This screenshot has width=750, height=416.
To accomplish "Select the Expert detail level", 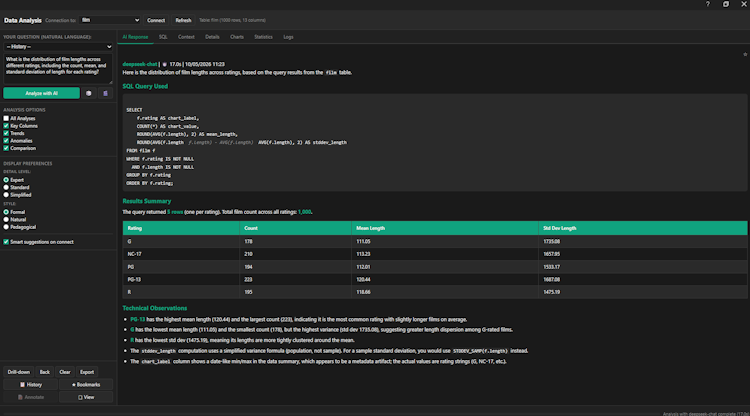I will pos(6,180).
